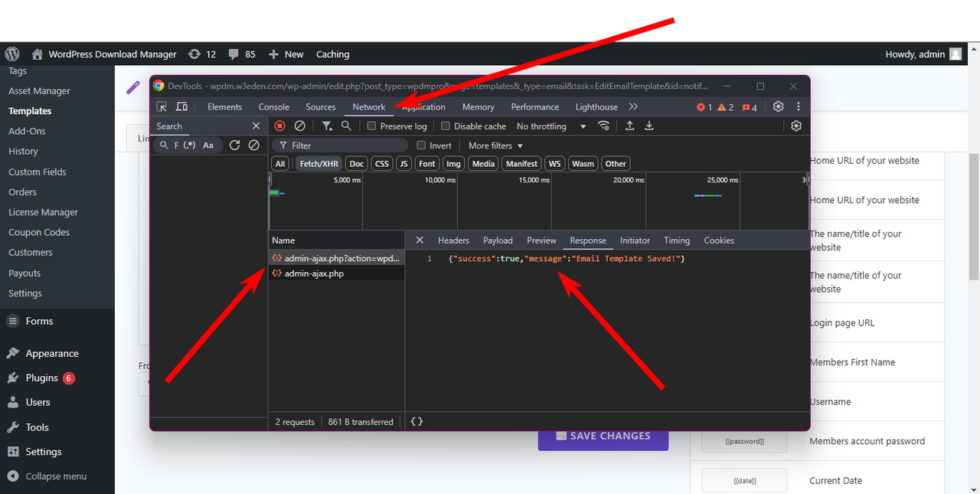Select the All request type filter

280,163
